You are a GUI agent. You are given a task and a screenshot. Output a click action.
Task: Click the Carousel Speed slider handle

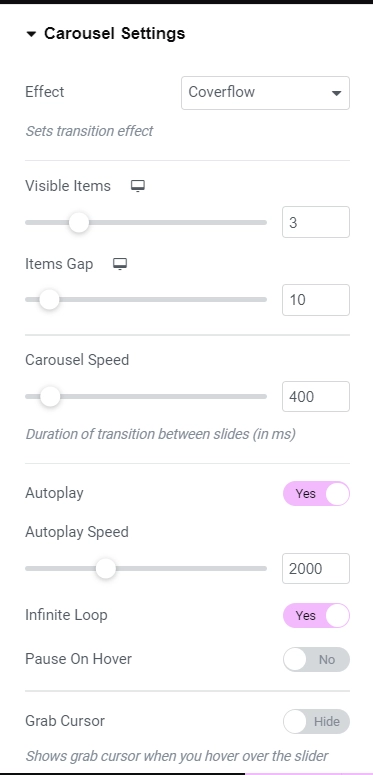tap(50, 396)
